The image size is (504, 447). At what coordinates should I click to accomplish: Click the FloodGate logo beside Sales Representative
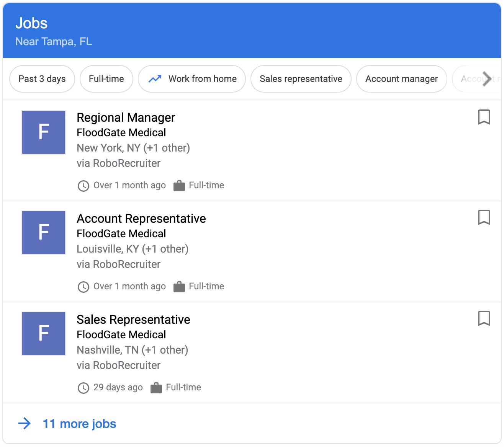point(44,334)
